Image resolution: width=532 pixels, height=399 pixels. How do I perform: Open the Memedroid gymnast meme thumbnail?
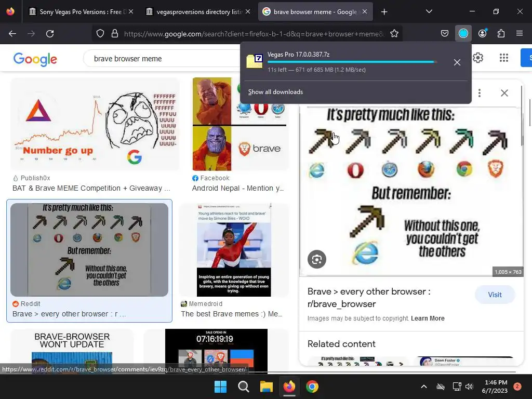[234, 250]
